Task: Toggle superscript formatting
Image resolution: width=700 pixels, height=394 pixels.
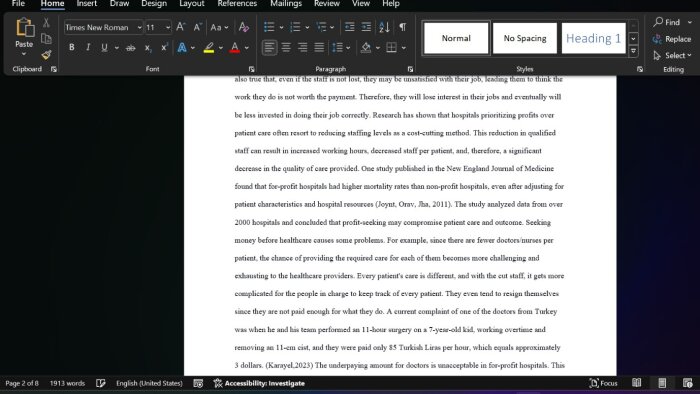Action: [x=164, y=47]
